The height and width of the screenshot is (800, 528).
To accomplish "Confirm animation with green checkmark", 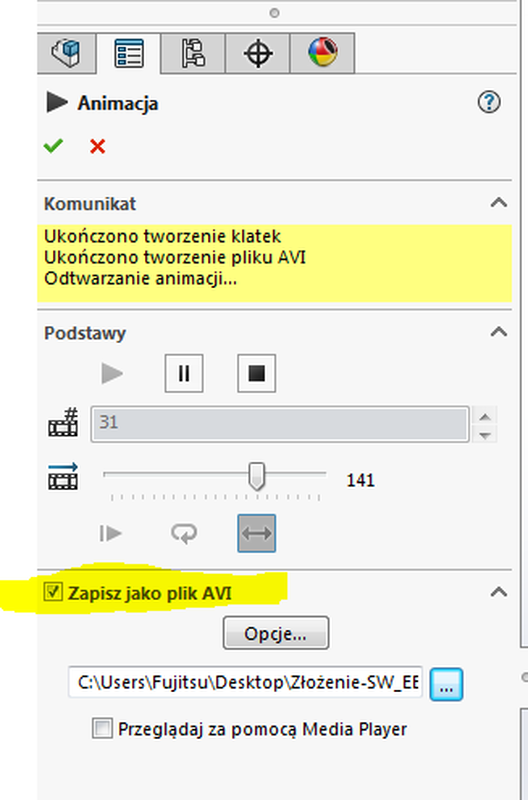I will point(53,146).
